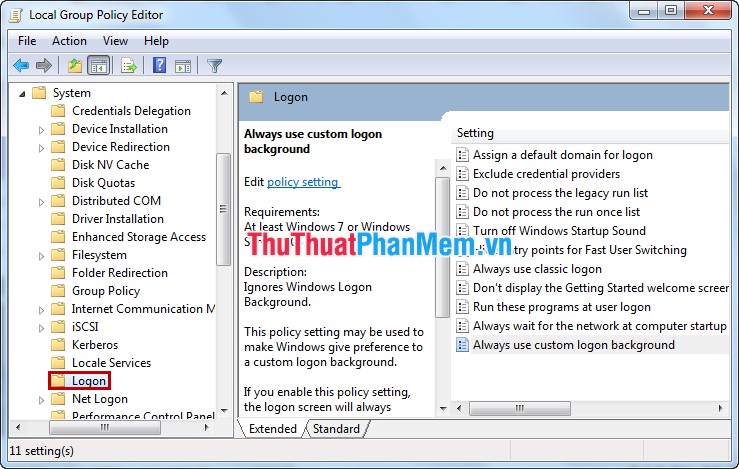The height and width of the screenshot is (469, 739).
Task: Click Don't display Getting Started icon
Action: pyautogui.click(x=462, y=288)
